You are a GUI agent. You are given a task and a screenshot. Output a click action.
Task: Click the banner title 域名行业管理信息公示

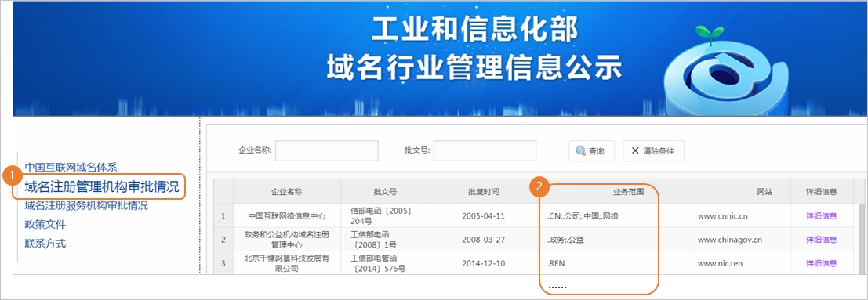474,67
